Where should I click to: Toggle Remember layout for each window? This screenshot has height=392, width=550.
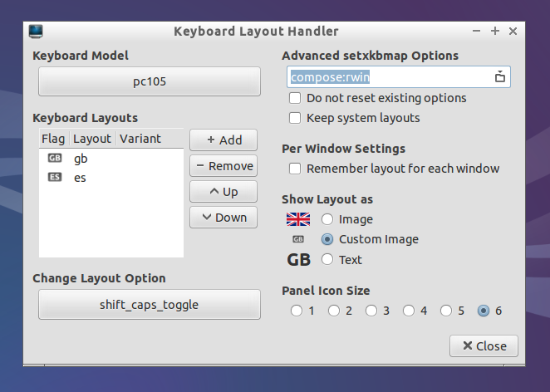click(x=295, y=169)
